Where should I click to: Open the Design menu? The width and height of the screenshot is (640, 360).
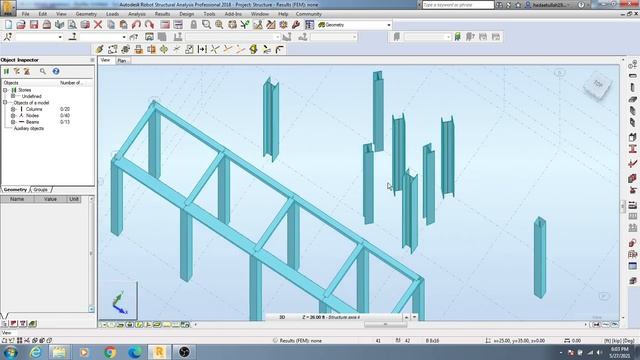pos(187,14)
